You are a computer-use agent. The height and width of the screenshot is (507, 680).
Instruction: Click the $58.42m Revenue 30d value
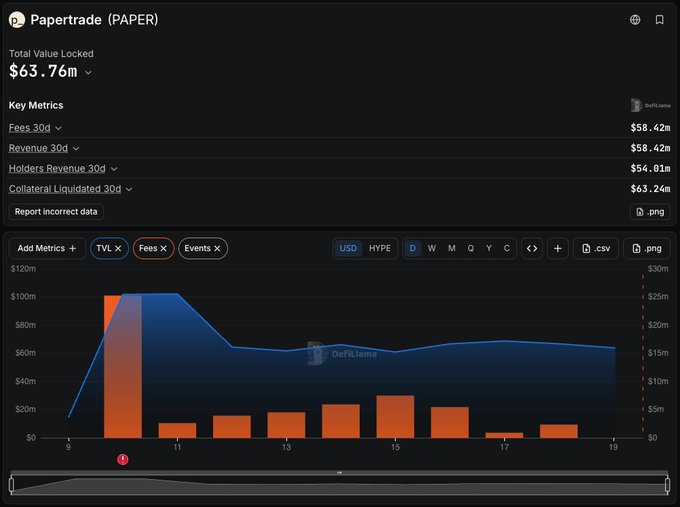coord(650,148)
